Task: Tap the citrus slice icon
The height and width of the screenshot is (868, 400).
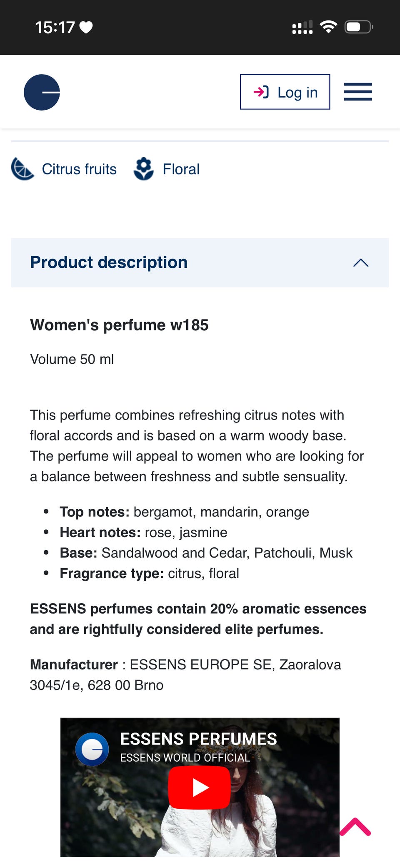Action: tap(22, 169)
